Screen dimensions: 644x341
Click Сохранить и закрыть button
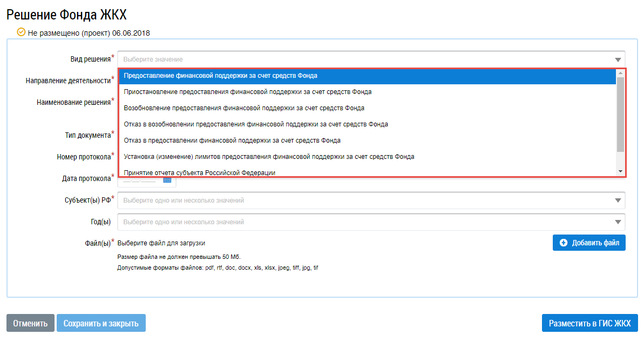pyautogui.click(x=101, y=323)
